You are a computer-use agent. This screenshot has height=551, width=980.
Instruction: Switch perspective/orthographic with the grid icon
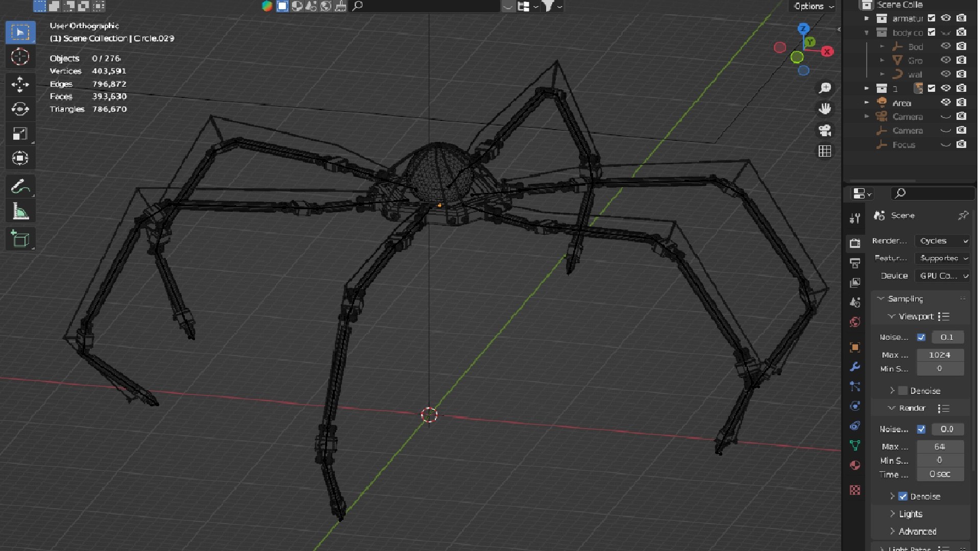(825, 152)
